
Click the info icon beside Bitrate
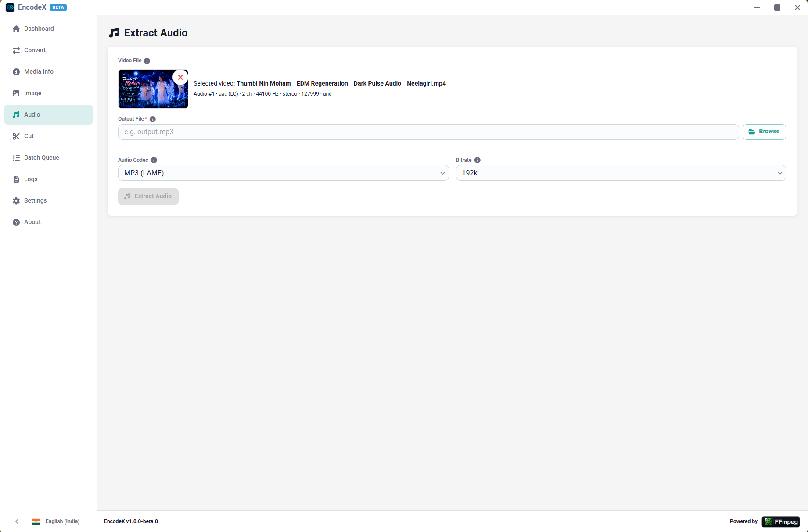pyautogui.click(x=478, y=161)
